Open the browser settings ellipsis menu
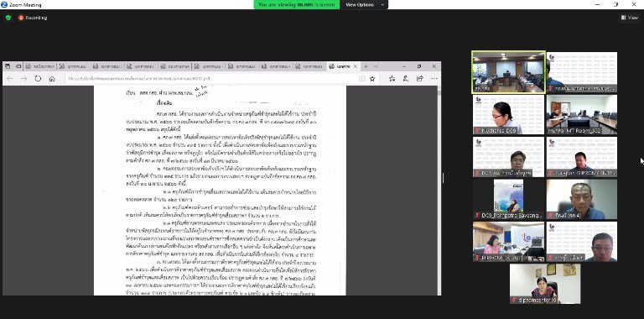The image size is (644, 319). tap(434, 79)
